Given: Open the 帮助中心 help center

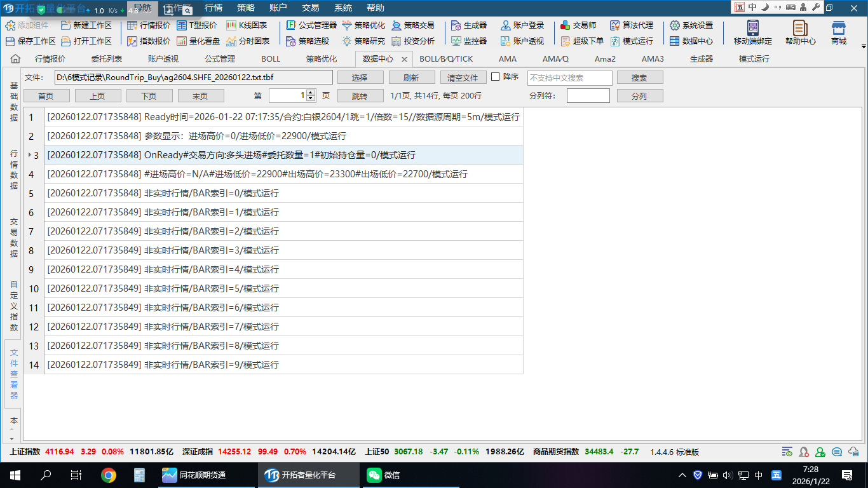Looking at the screenshot, I should [800, 32].
